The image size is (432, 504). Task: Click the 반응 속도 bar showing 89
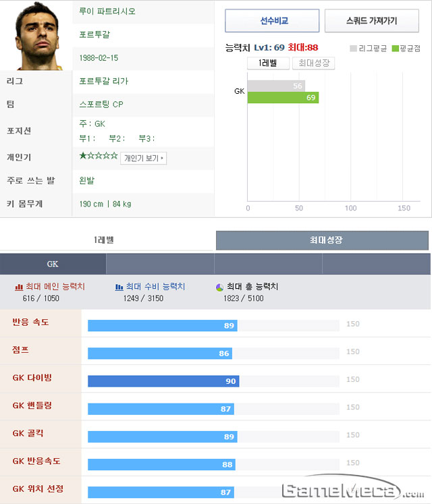coord(163,326)
